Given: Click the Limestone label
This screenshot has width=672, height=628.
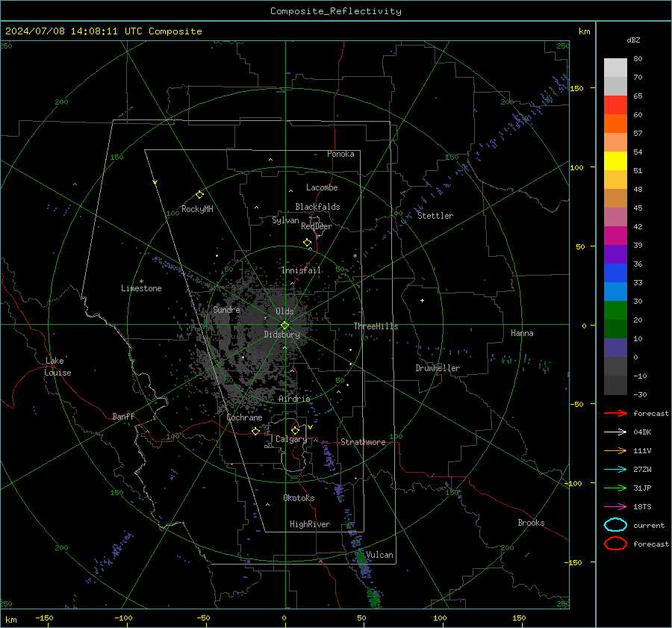Looking at the screenshot, I should tap(141, 288).
